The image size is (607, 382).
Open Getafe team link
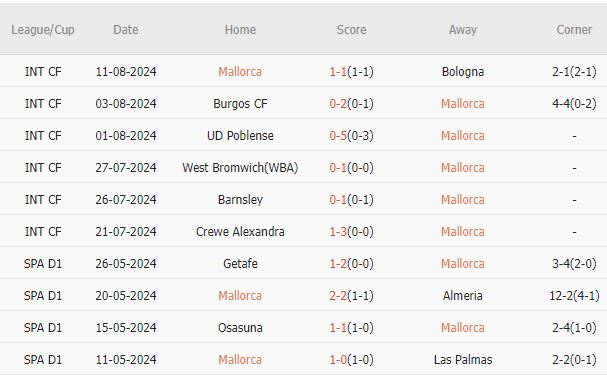coord(240,264)
